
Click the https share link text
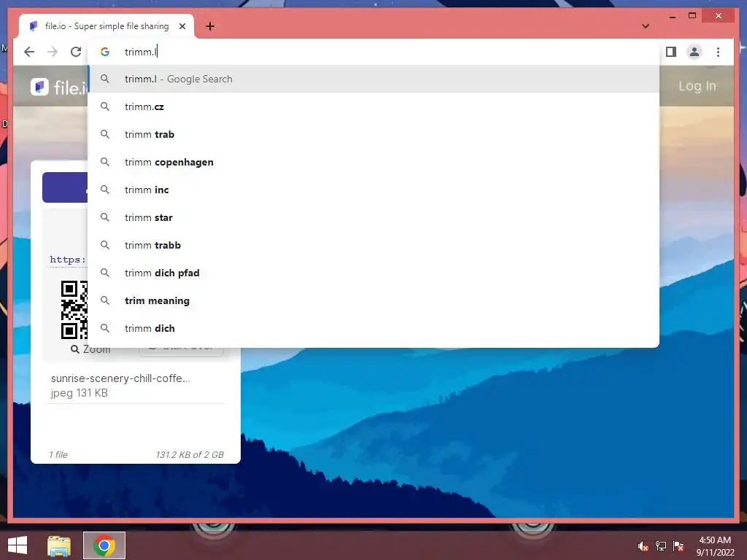(68, 260)
